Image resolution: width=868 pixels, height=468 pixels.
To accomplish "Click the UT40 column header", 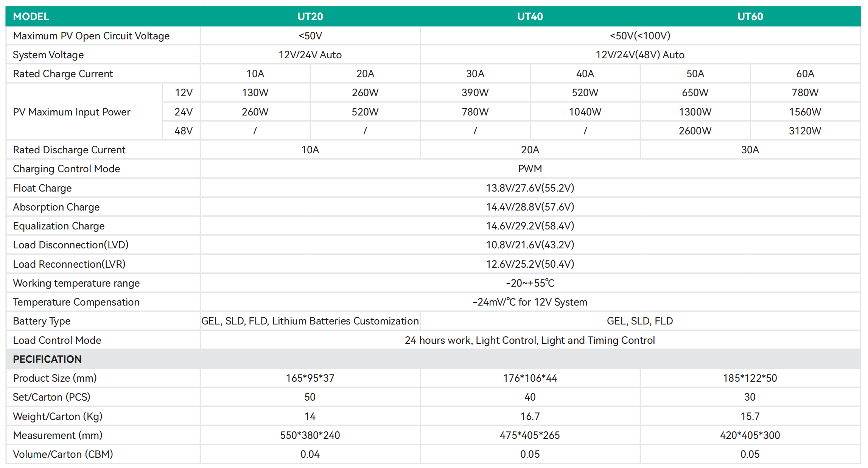I will (530, 17).
